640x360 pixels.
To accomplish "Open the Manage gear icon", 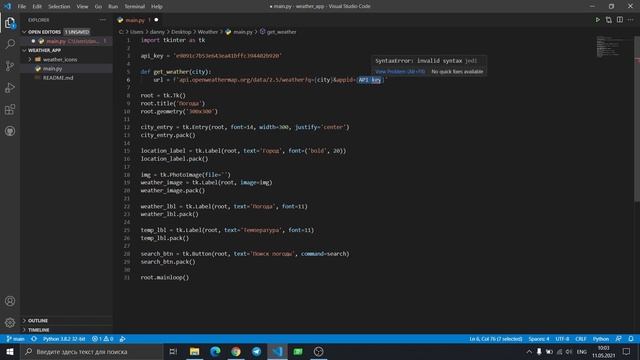I will 10,323.
